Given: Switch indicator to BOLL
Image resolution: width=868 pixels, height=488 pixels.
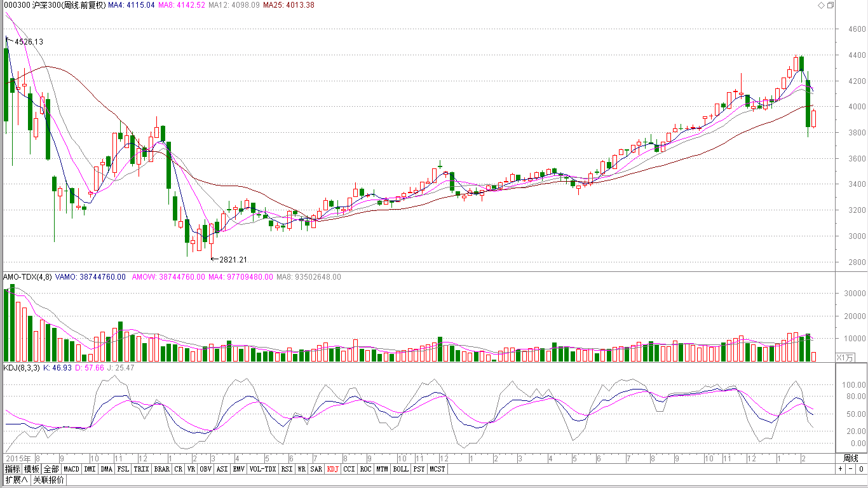Looking at the screenshot, I should point(400,469).
